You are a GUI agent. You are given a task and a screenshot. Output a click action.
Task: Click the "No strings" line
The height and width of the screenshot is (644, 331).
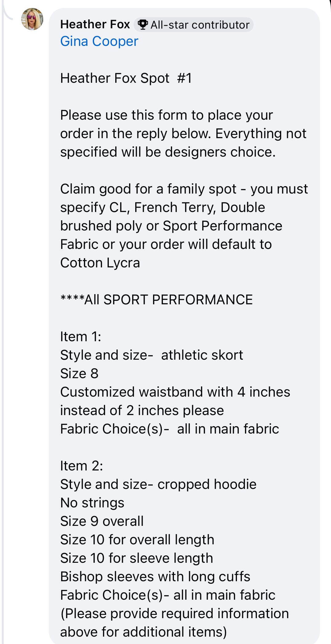[x=92, y=503]
